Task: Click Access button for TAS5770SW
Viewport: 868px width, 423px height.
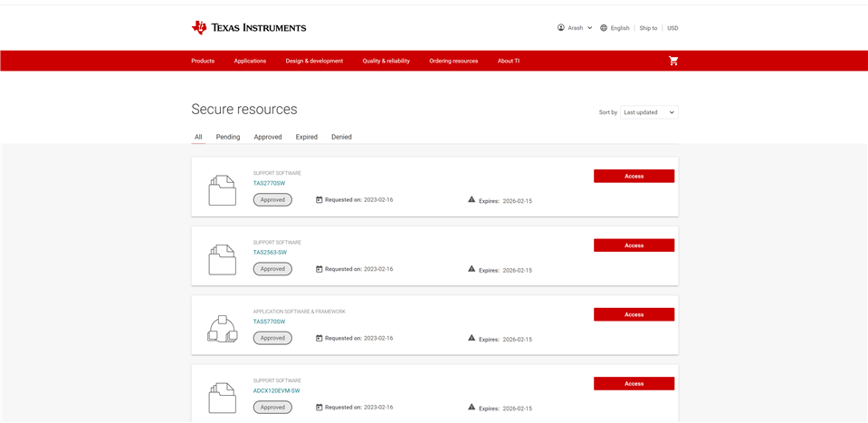Action: [634, 314]
